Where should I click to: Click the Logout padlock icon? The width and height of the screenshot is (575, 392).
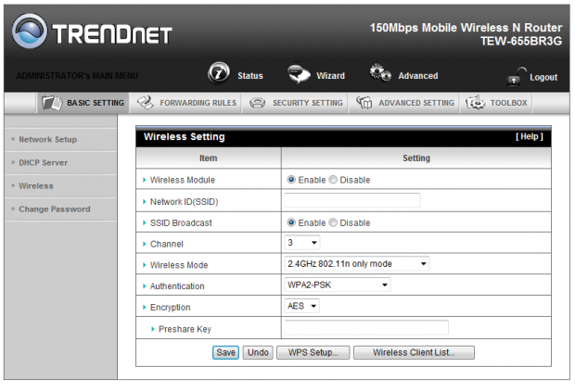click(515, 76)
